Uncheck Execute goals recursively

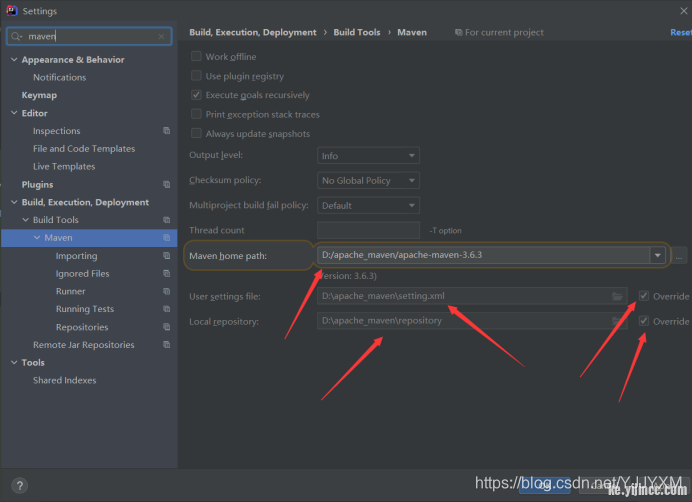click(x=196, y=95)
